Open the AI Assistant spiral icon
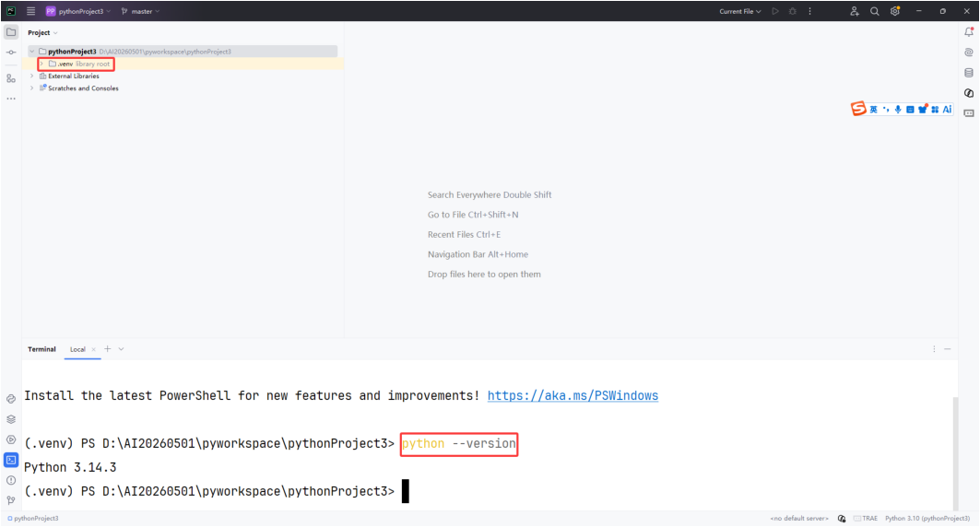 (969, 53)
